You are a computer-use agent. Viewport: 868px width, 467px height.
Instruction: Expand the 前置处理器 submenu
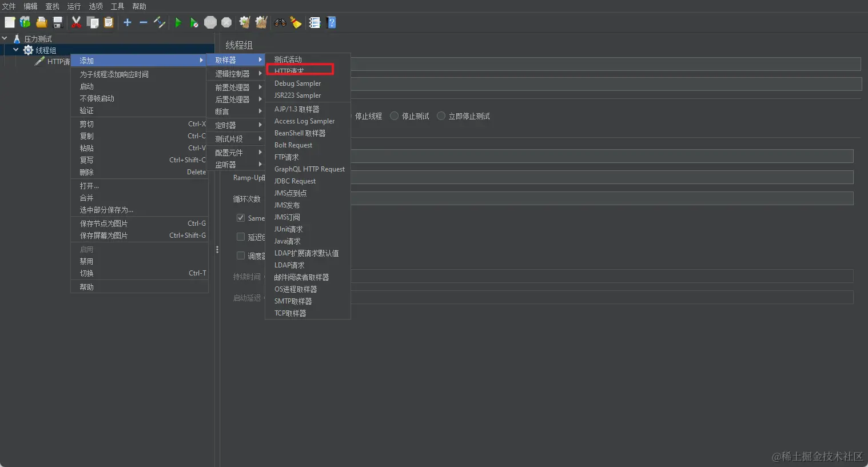236,87
